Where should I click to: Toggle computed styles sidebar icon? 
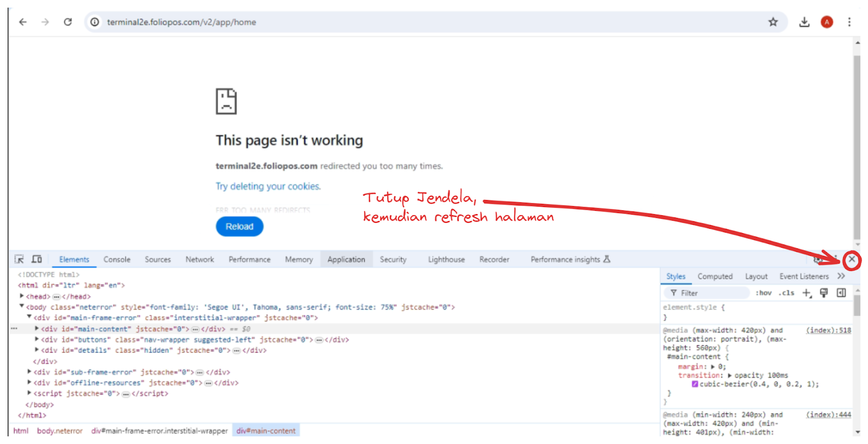841,293
